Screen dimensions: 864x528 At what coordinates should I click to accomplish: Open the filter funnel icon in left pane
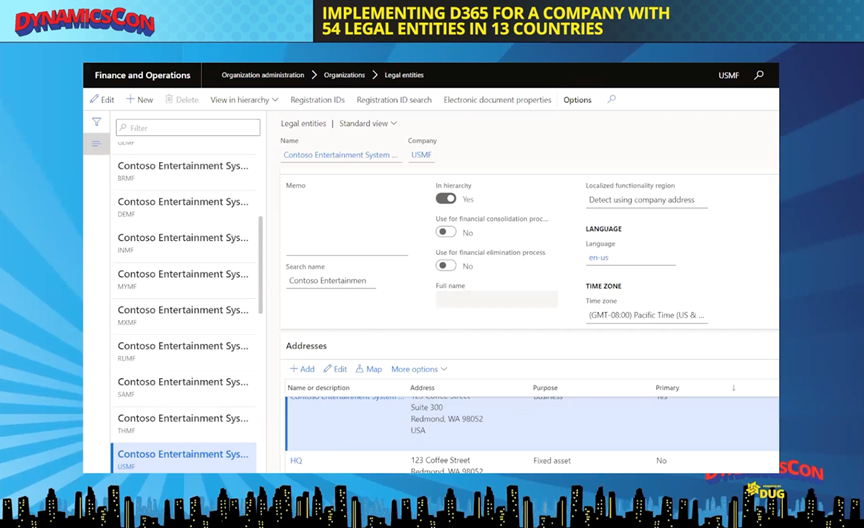[x=97, y=122]
